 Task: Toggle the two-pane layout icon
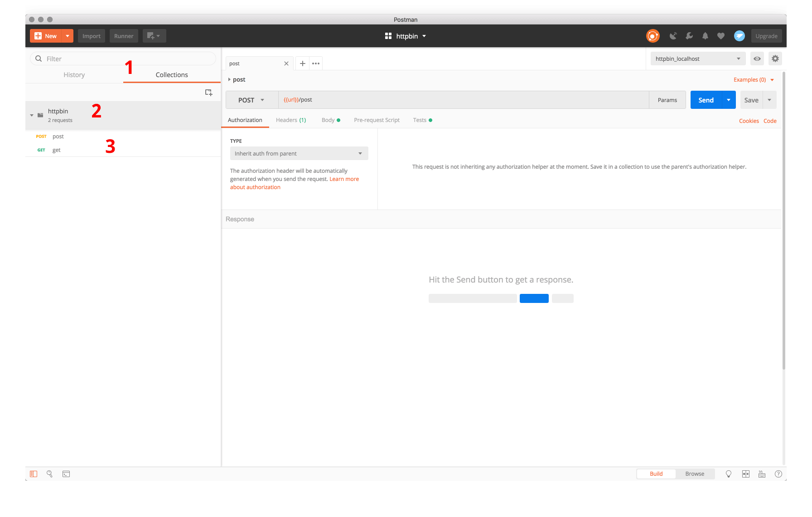(x=746, y=474)
